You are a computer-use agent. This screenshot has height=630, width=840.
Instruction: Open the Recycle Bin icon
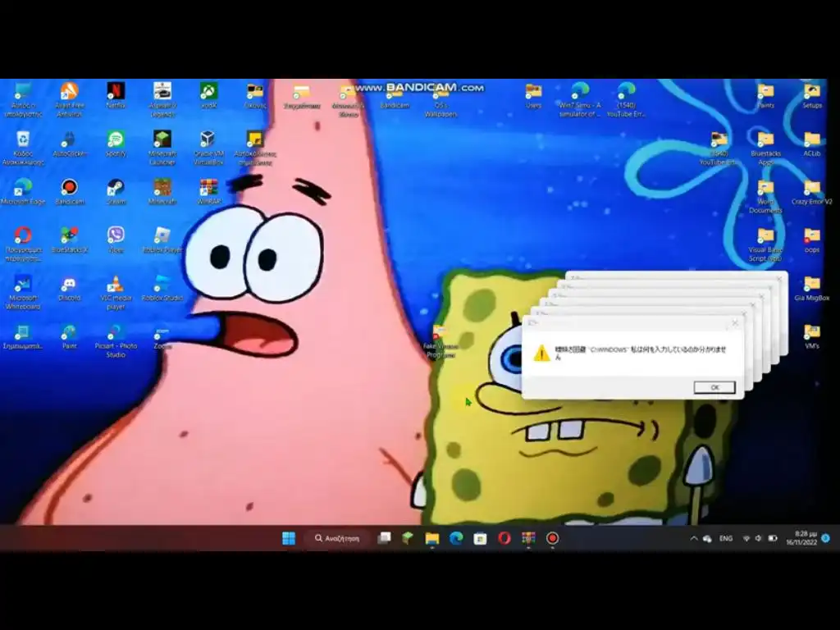[x=23, y=148]
